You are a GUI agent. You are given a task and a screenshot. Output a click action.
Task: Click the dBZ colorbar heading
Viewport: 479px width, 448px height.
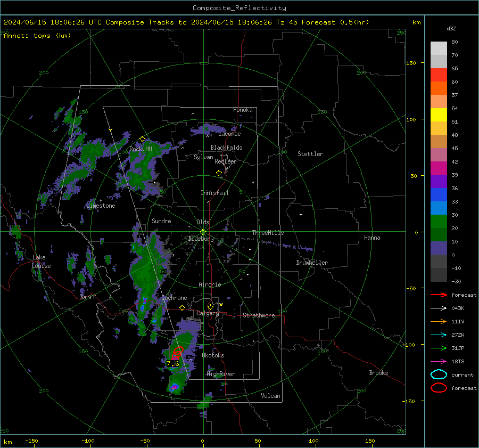(x=451, y=28)
